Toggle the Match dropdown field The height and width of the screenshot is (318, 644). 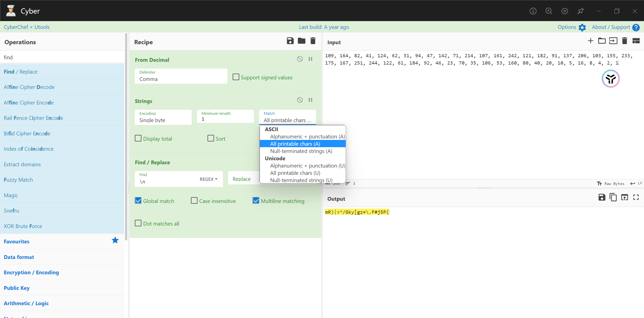(287, 117)
